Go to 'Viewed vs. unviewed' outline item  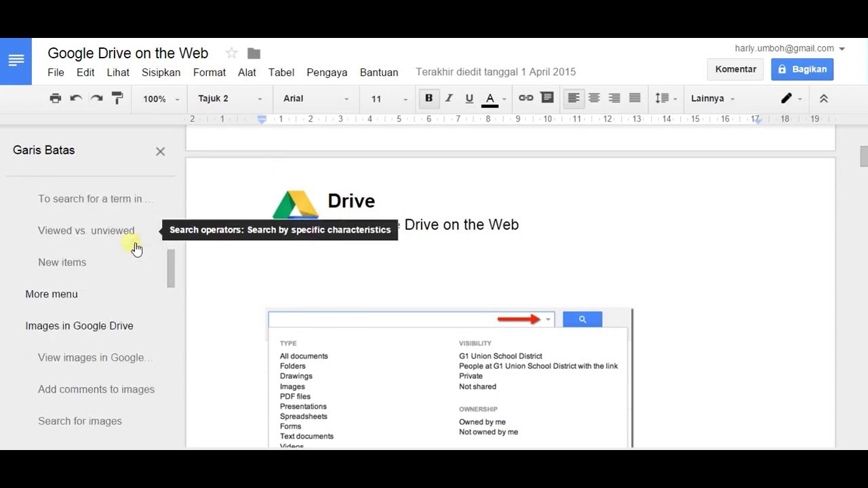pos(86,230)
